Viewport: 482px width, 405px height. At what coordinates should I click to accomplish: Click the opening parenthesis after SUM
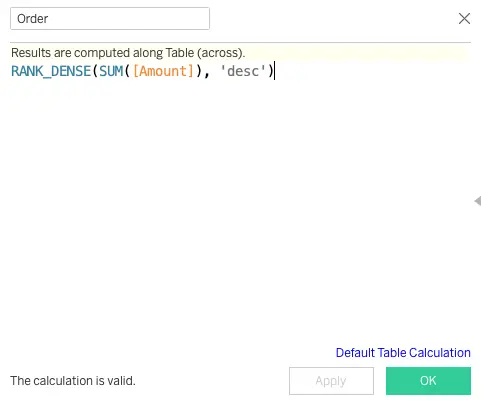pyautogui.click(x=127, y=71)
